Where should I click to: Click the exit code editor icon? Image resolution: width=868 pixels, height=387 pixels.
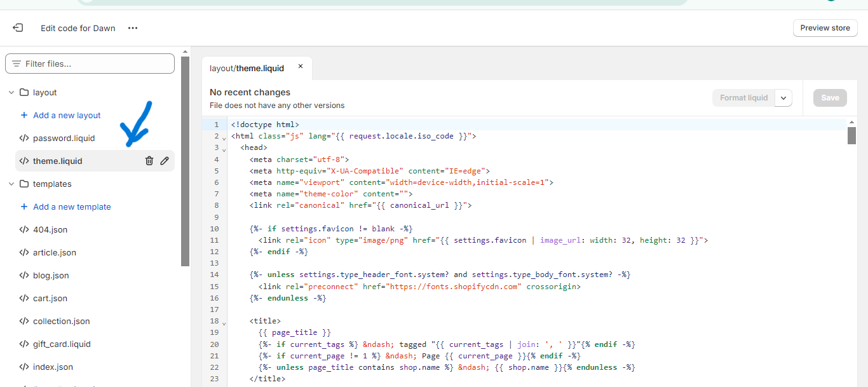point(18,28)
